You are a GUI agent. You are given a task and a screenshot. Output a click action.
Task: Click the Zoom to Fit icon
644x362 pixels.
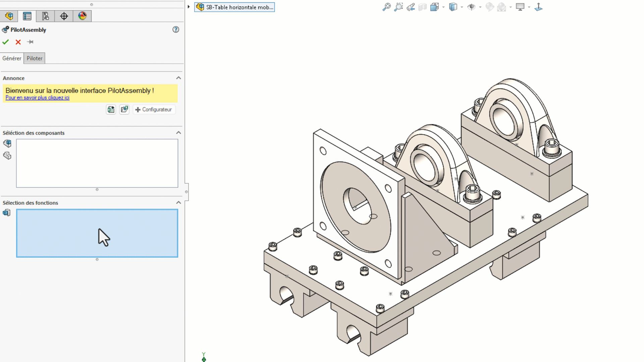click(x=386, y=7)
